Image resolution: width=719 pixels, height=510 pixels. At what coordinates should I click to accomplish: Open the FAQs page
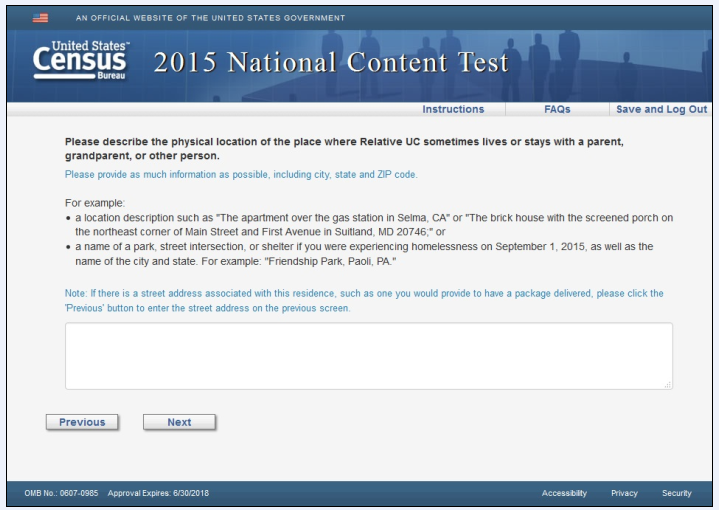557,109
